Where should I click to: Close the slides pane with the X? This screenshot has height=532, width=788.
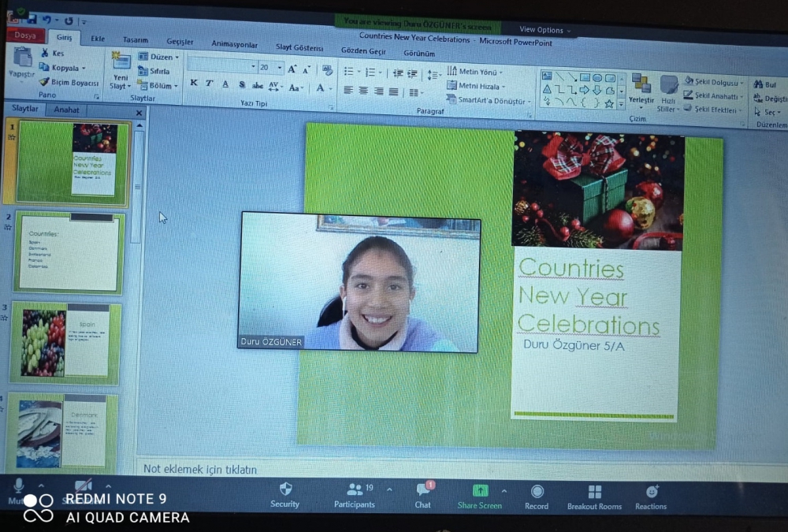[139, 113]
